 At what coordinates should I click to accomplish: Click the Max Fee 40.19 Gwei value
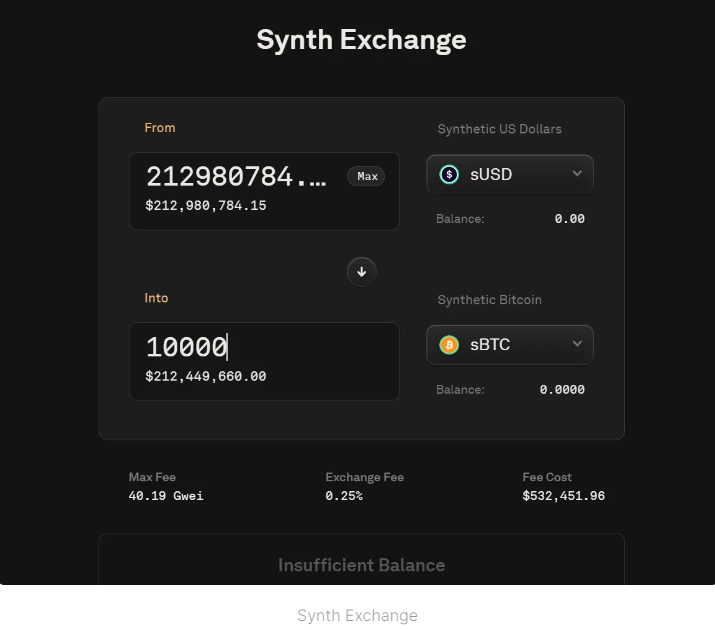pyautogui.click(x=166, y=496)
